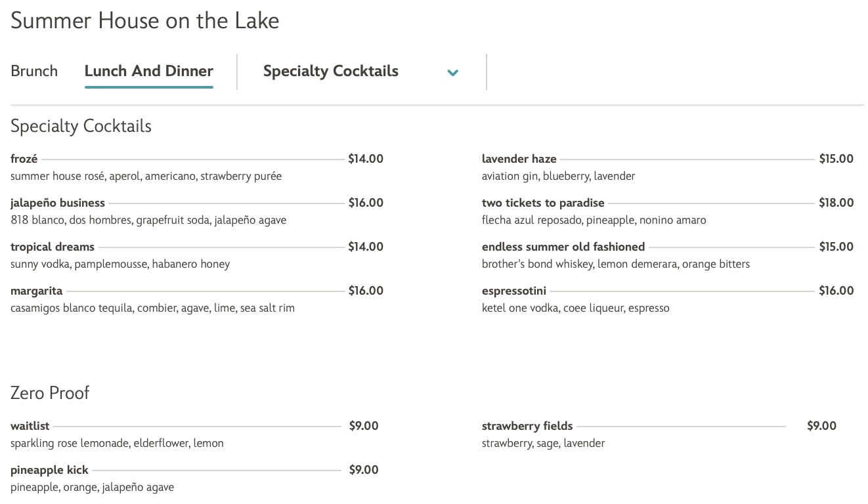Click the lavender haze menu entry
Screen dimensions: 868x504
519,158
